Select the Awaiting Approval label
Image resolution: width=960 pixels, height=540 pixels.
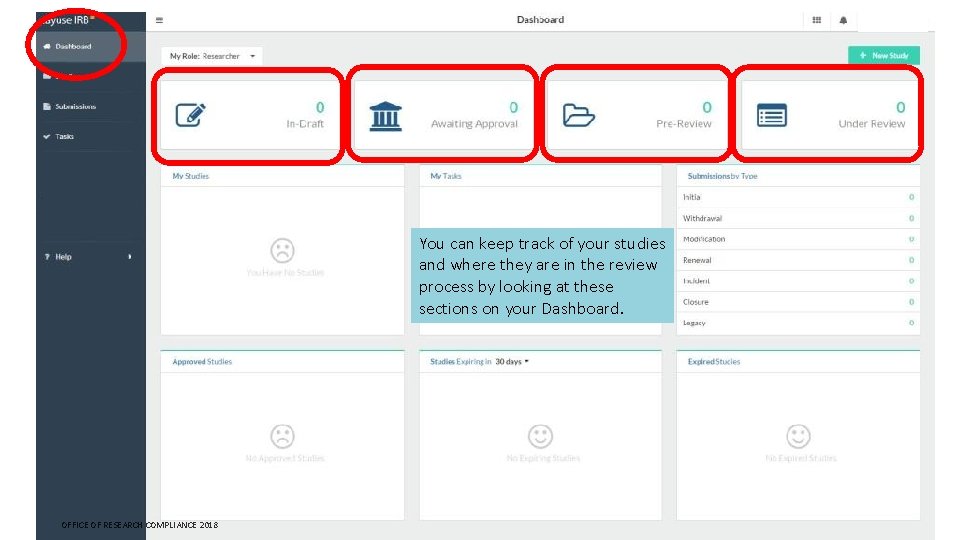[474, 124]
